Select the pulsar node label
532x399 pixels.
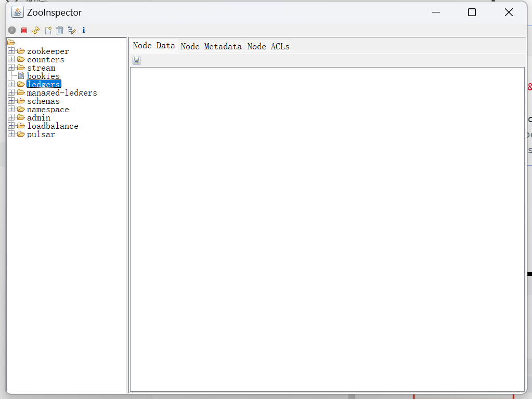pos(41,134)
